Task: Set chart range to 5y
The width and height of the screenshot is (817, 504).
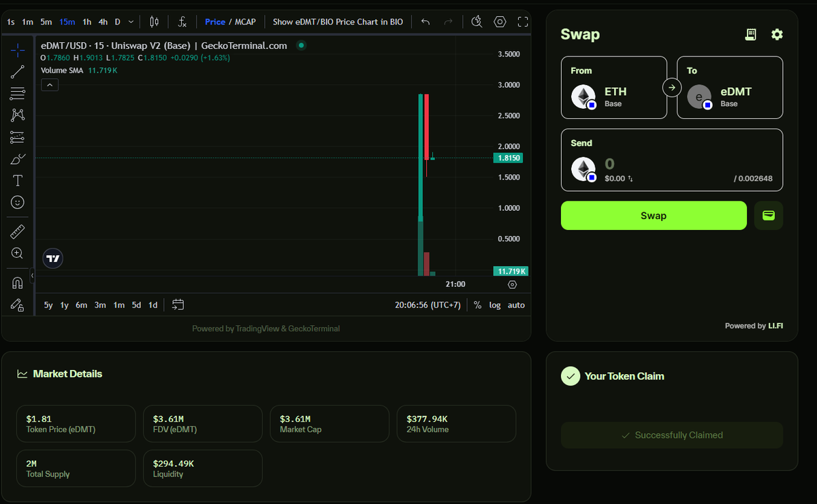Action: click(48, 305)
